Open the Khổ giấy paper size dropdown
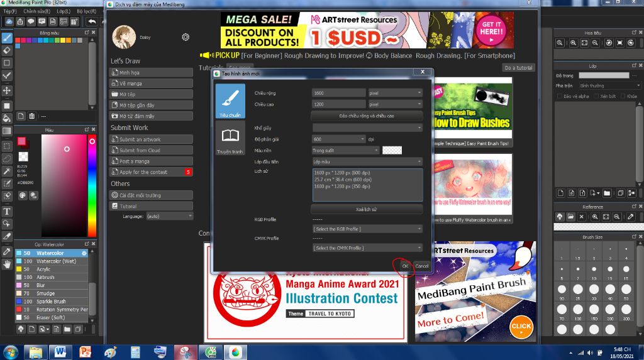This screenshot has height=360, width=644. [x=367, y=128]
